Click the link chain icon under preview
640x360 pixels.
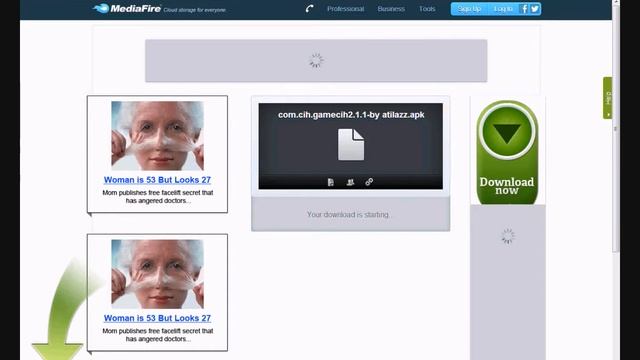click(x=369, y=182)
